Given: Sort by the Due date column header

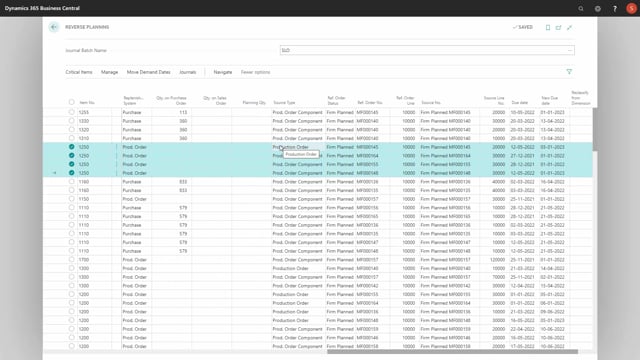Looking at the screenshot, I should click(x=520, y=103).
